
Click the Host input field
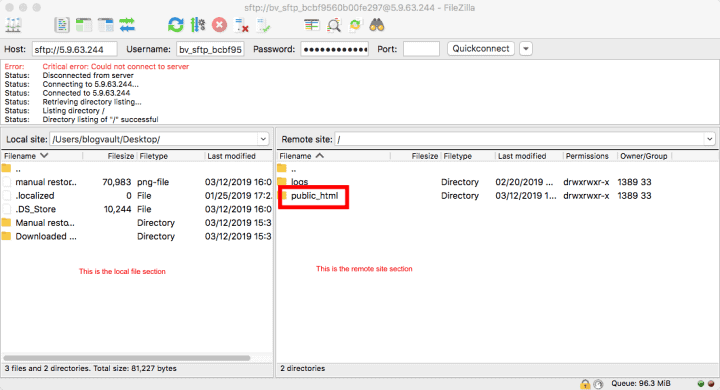pos(74,49)
